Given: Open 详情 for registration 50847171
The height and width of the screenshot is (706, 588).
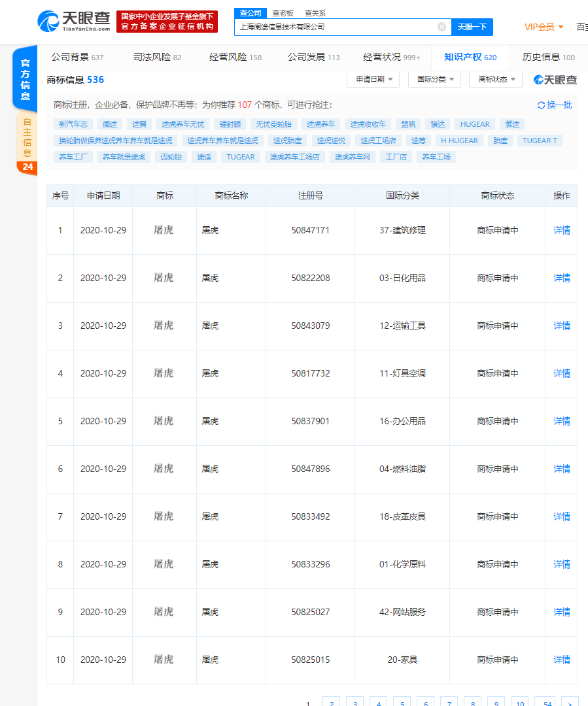Looking at the screenshot, I should pos(561,230).
